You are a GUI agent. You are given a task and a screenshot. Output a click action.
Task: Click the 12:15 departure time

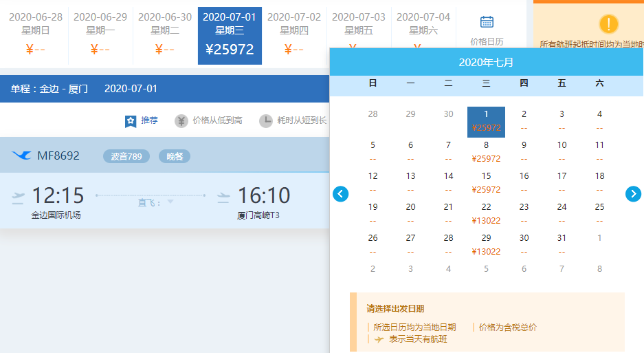58,195
